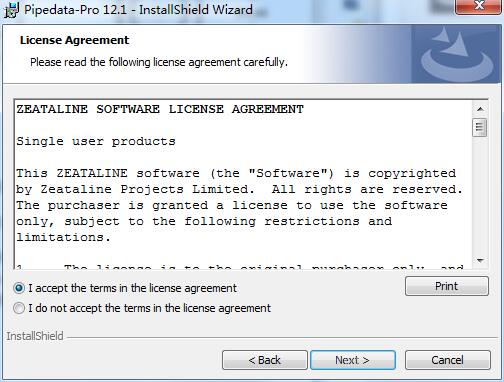Click the InstallShield banner logo graphic

(457, 55)
